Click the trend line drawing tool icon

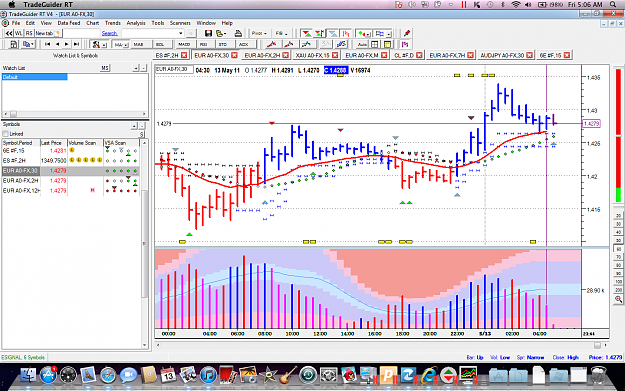click(271, 44)
